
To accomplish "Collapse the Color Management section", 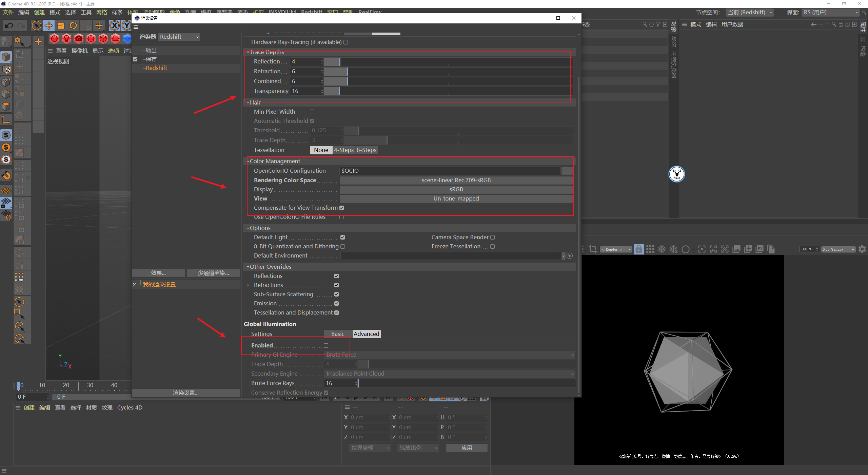I will pos(248,161).
